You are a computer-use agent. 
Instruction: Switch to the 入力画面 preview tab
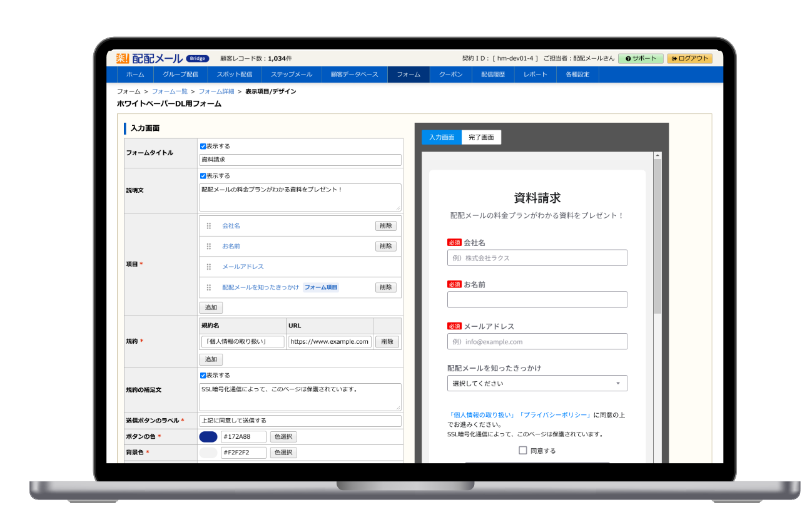click(442, 138)
